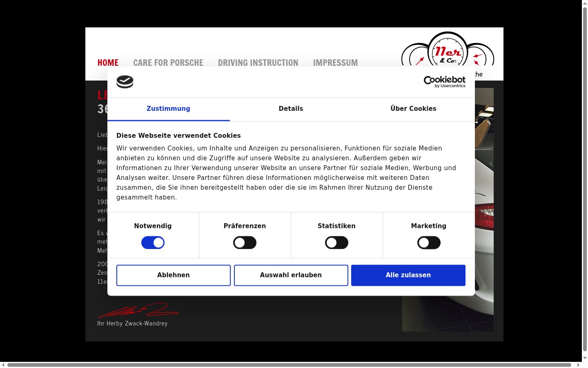
Task: Click the 11er & Co. gauge logo
Action: pyautogui.click(x=448, y=49)
